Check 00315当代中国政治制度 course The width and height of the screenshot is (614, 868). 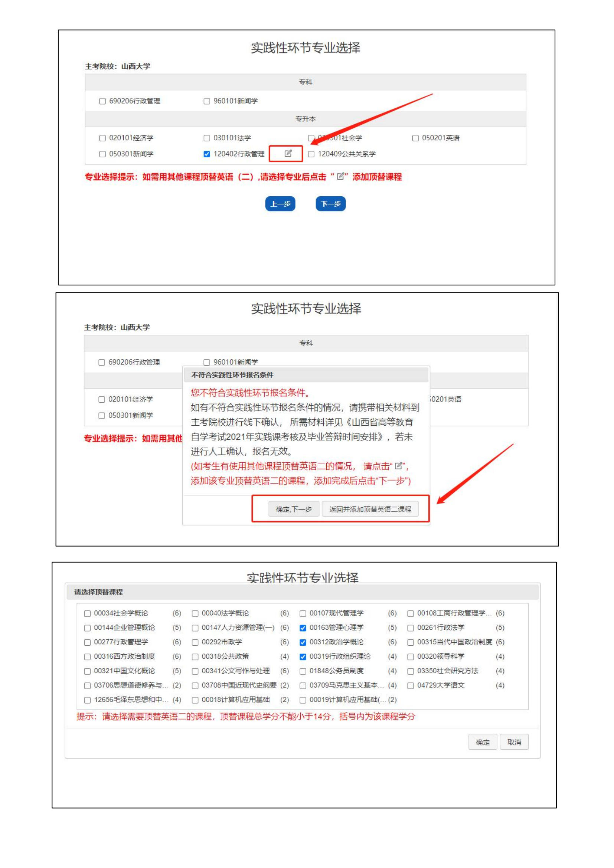pos(411,642)
